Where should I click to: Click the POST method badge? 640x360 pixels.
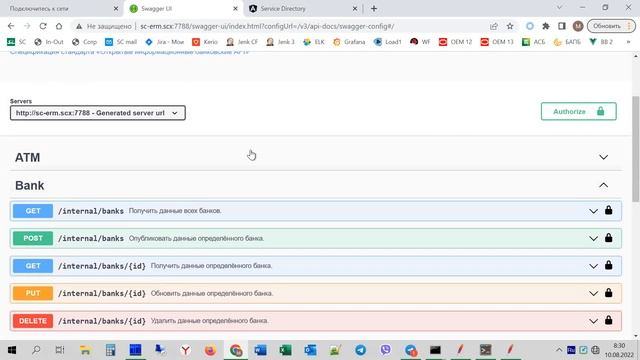[x=33, y=238]
